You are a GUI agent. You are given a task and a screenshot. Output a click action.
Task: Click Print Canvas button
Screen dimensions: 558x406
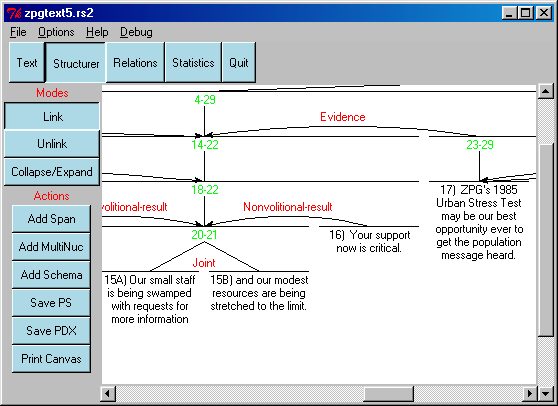click(51, 358)
